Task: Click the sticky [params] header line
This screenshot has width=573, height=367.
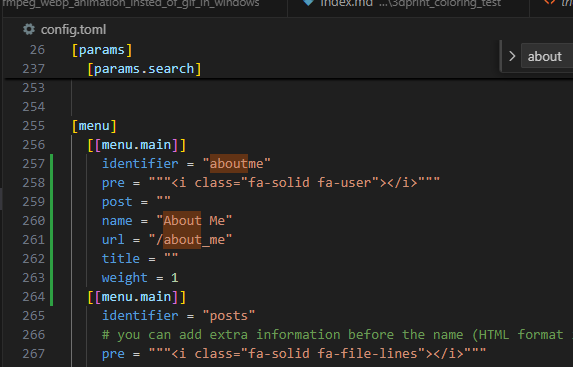Action: coord(102,50)
